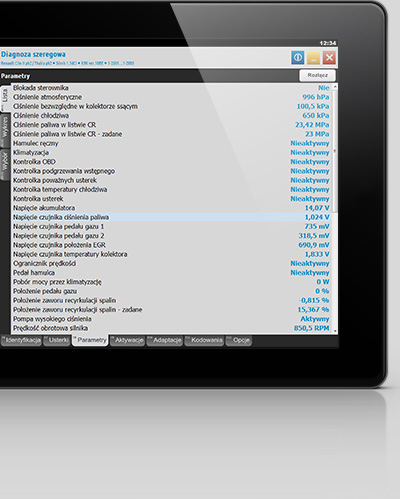Viewport: 400px width, 499px height.
Task: Select Ciśnienie bezwzględne w kolektorze ssącym row
Action: (x=172, y=106)
